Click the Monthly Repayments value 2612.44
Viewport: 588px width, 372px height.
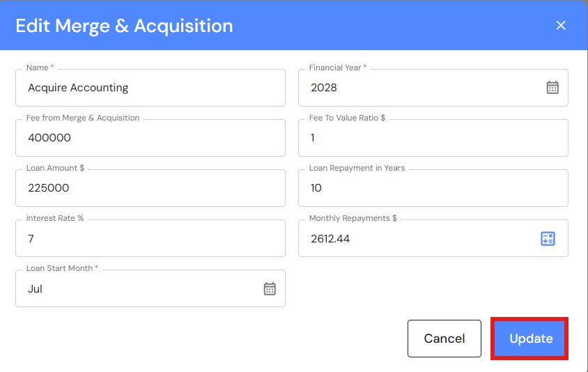pos(331,239)
